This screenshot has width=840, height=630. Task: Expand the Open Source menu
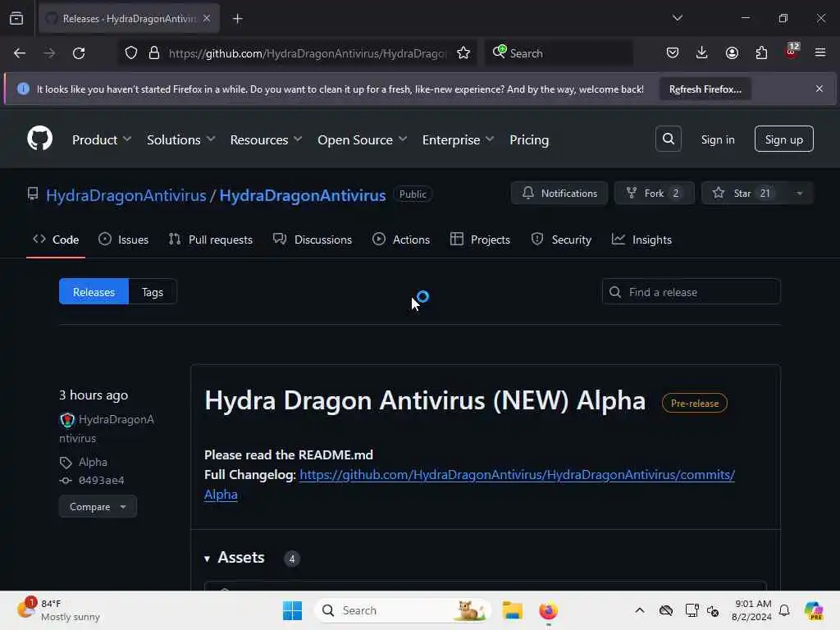(x=362, y=139)
